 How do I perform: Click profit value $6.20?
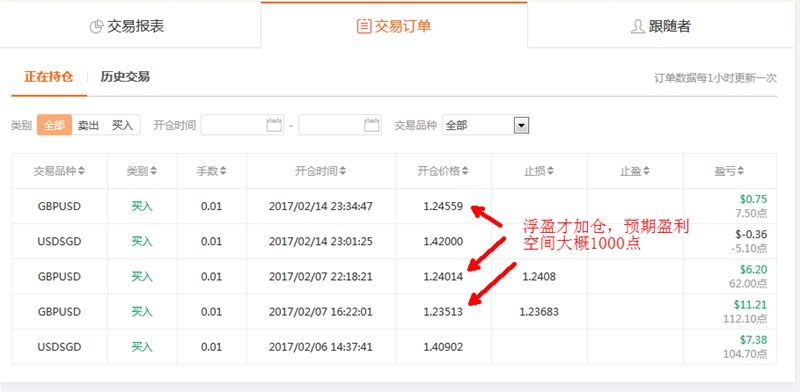[754, 270]
